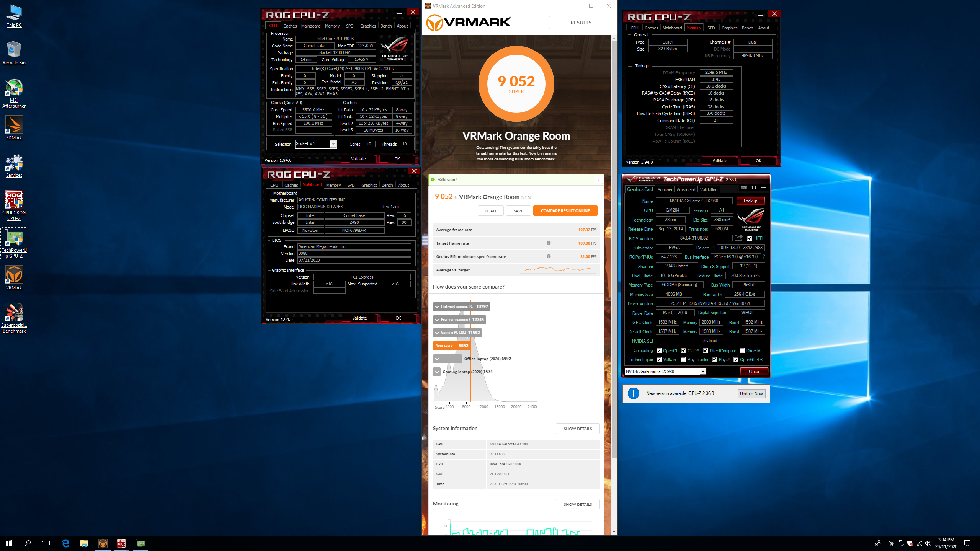Launch Microsoft Edge from taskbar
Screen dimensions: 980x551
pyautogui.click(x=65, y=543)
